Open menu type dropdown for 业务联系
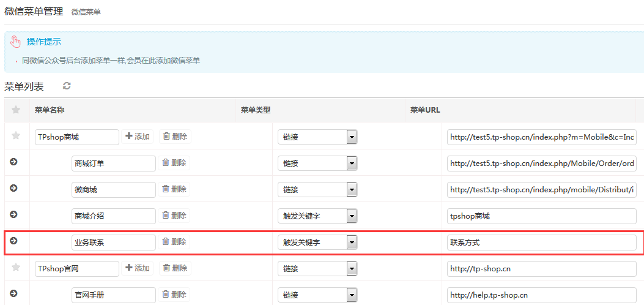 (352, 243)
